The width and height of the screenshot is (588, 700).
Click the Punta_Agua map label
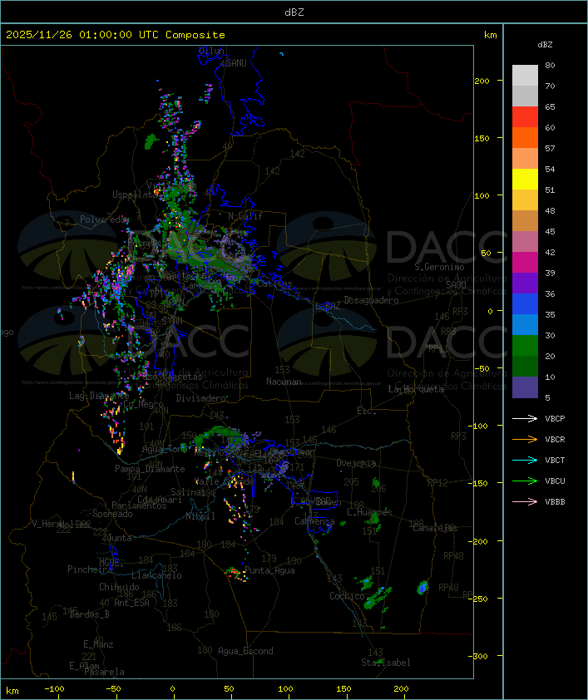pos(269,570)
